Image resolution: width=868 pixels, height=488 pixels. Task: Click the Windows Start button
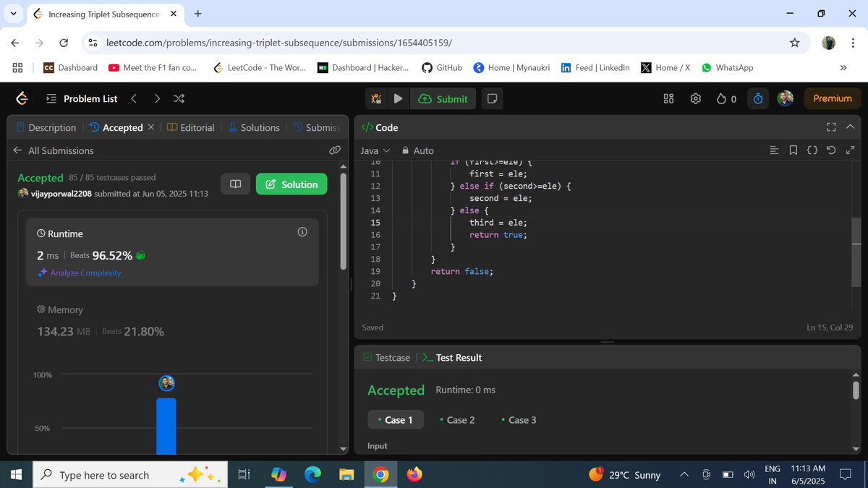17,475
